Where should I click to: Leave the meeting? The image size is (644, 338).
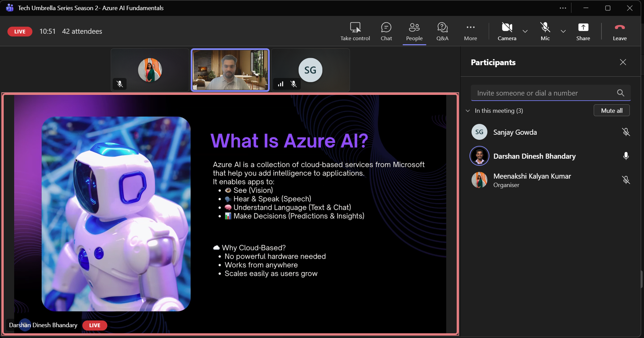[x=620, y=31]
